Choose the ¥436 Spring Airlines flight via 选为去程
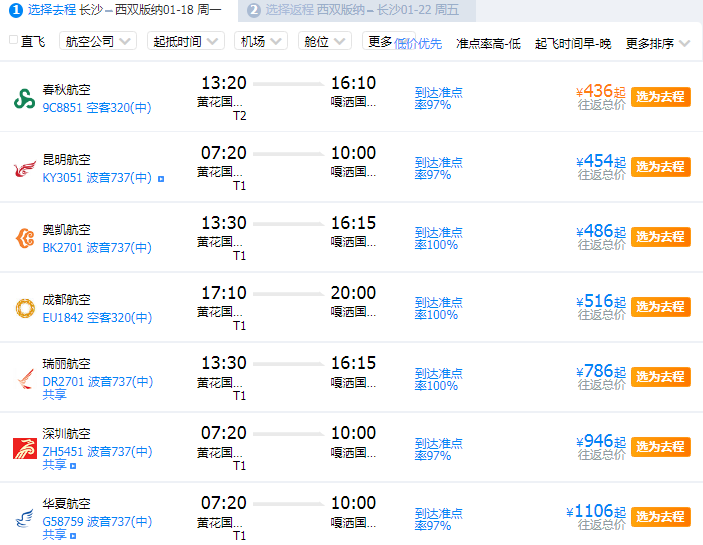Screen dimensions: 703x545 tap(660, 97)
